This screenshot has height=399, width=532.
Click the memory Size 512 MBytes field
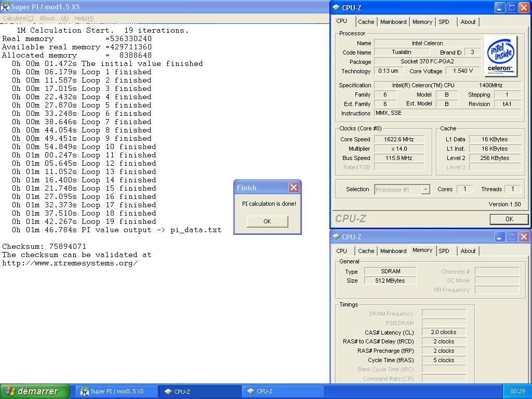click(390, 281)
